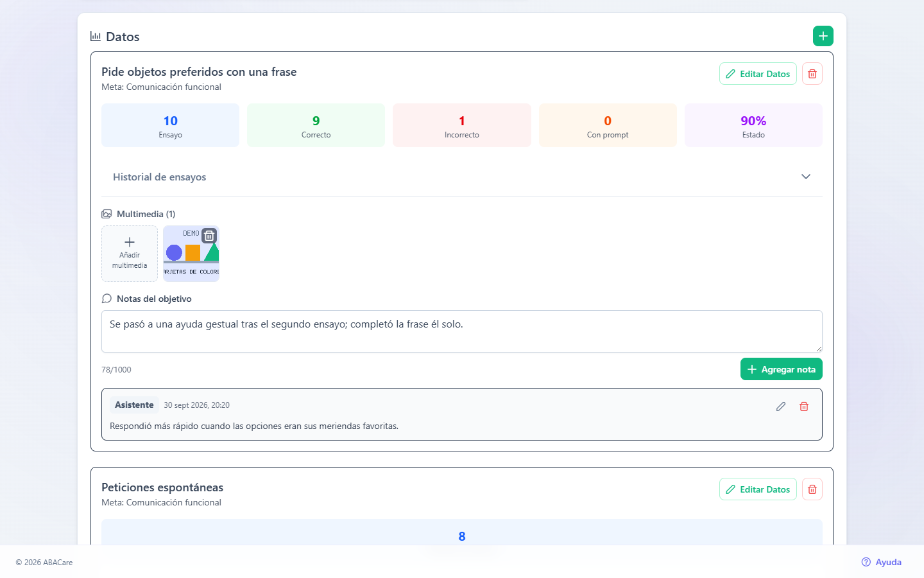Click the Estado 90% card
Viewport: 924px width, 578px height.
coord(753,125)
